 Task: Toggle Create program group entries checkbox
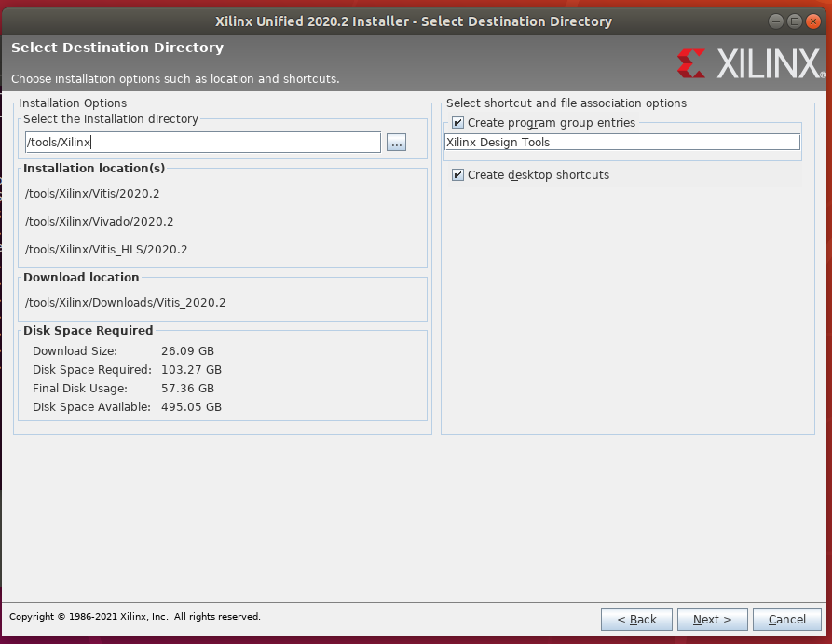[457, 123]
